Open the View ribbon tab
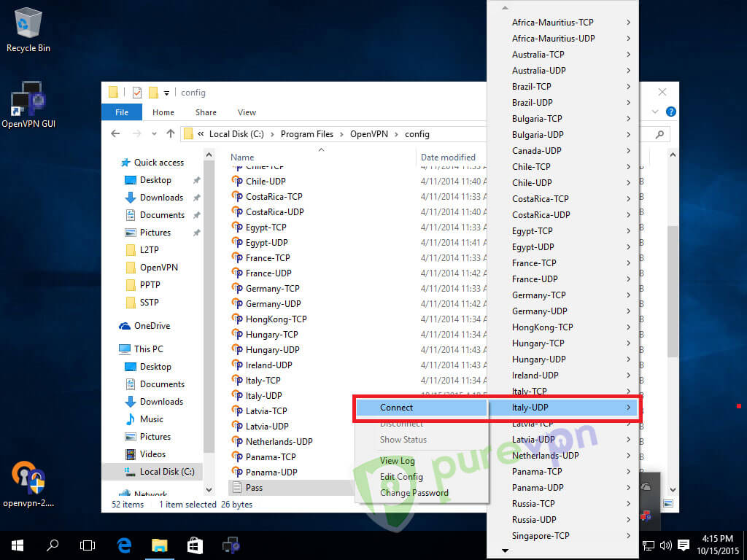Screen dimensions: 747x560 (x=247, y=112)
